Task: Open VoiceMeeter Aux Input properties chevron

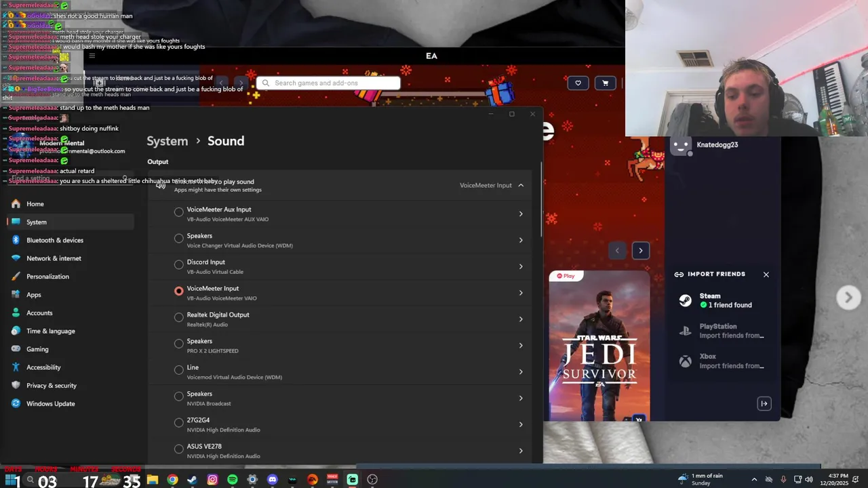Action: 521,214
